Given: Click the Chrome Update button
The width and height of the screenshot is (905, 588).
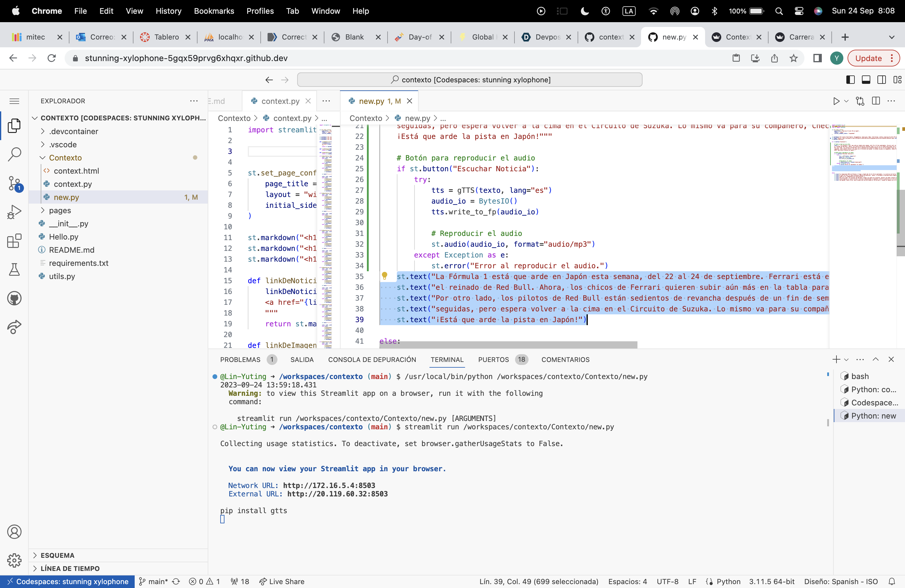Looking at the screenshot, I should pos(868,58).
